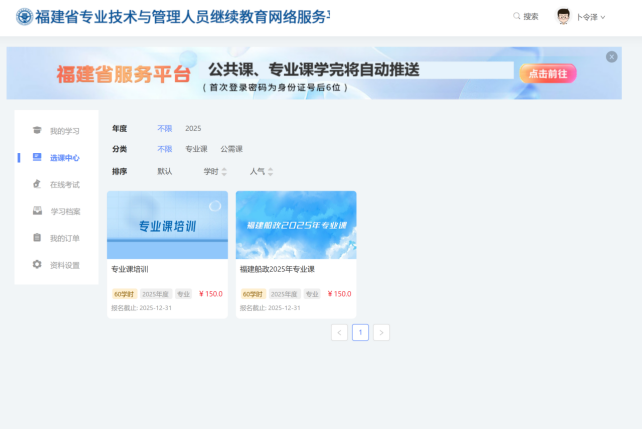642x429 pixels.
Task: Click the orange 点击前往 button
Action: coord(548,74)
